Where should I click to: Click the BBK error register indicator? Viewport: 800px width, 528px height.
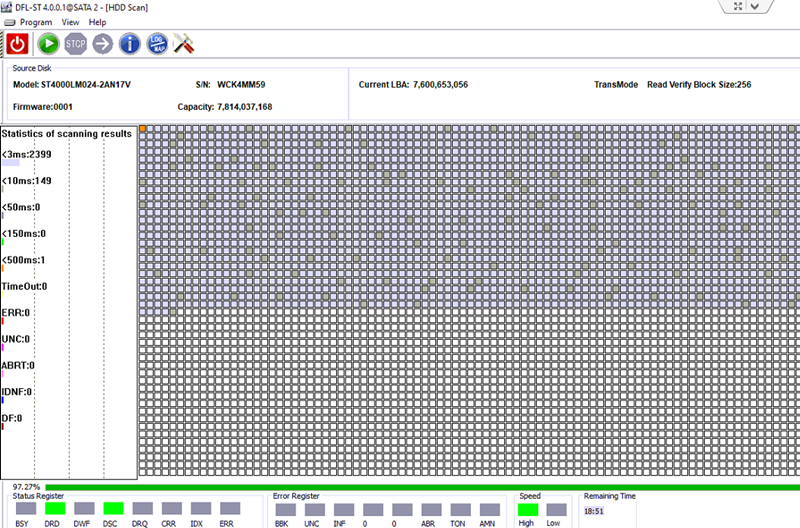pyautogui.click(x=286, y=510)
